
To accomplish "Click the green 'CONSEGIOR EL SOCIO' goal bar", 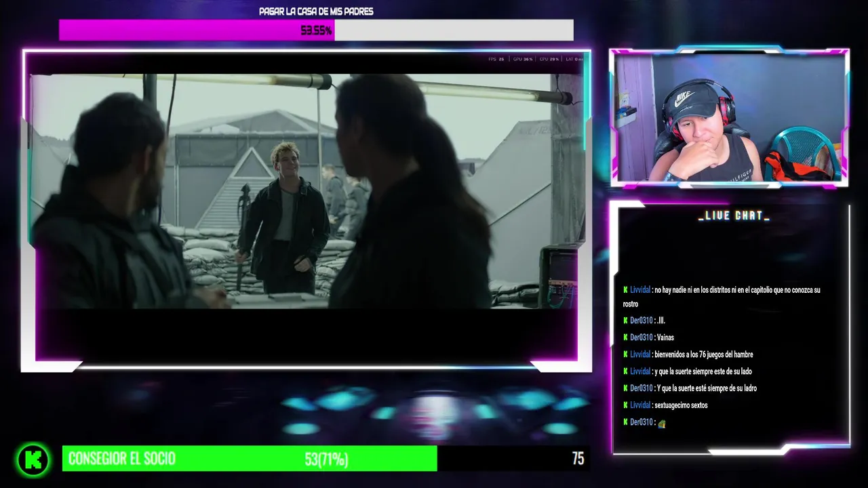I will (250, 459).
